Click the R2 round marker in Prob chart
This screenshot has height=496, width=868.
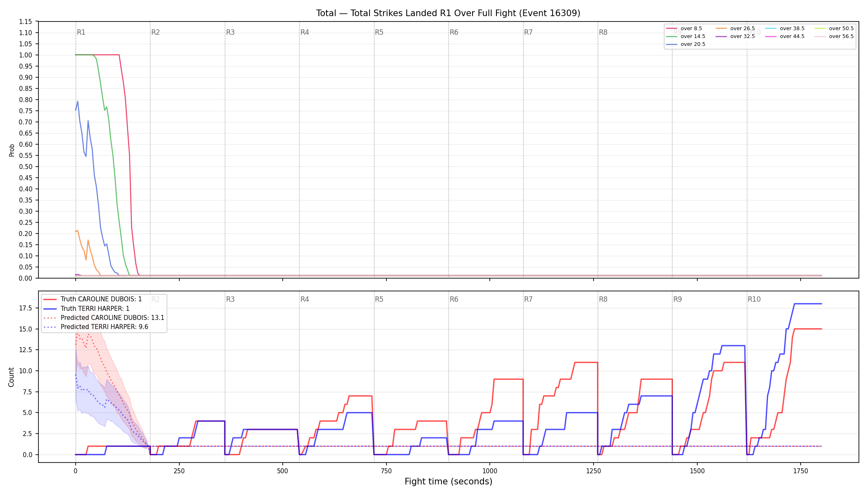click(155, 32)
